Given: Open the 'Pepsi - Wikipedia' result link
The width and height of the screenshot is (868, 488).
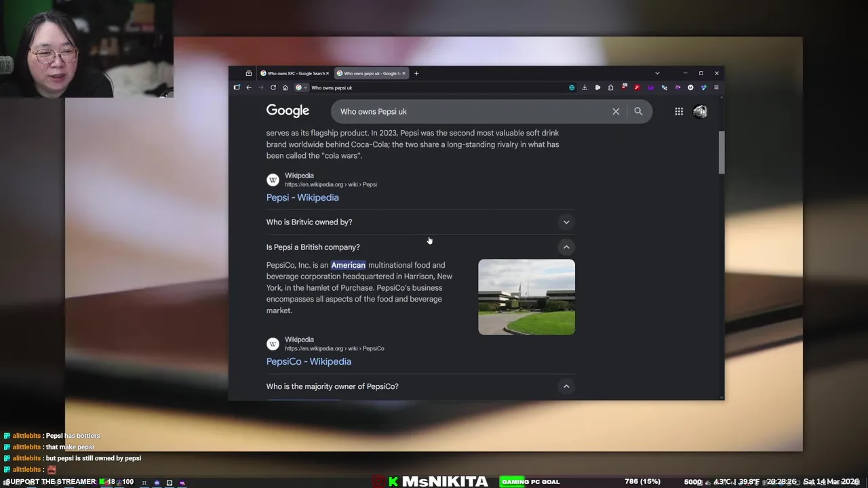Looking at the screenshot, I should 302,197.
